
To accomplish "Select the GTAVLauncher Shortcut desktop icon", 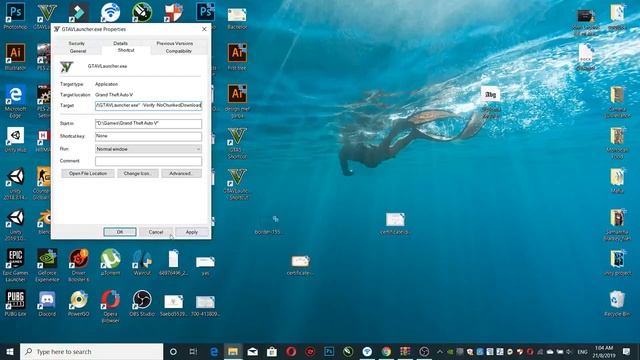I will pos(237,184).
